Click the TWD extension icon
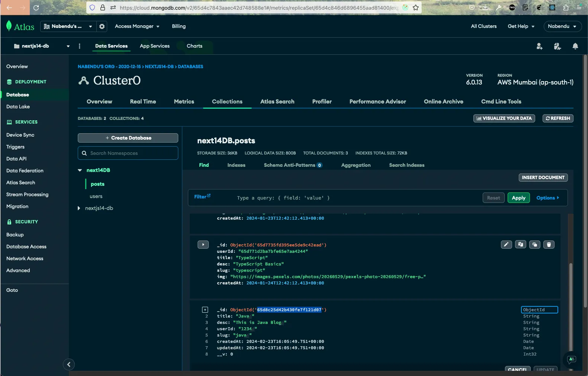Screen dimensions: 588x376 (x=512, y=7)
